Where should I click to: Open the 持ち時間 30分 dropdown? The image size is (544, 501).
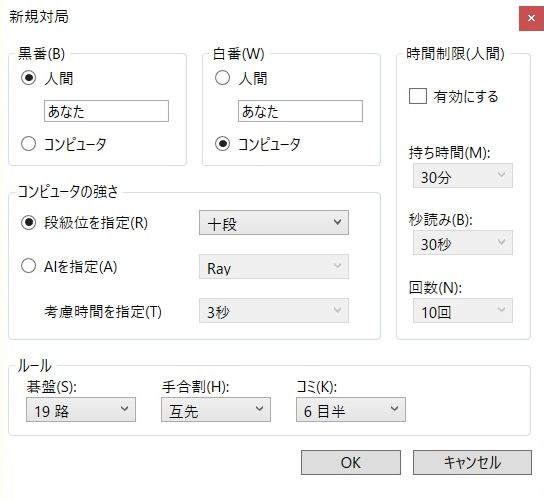[x=462, y=176]
